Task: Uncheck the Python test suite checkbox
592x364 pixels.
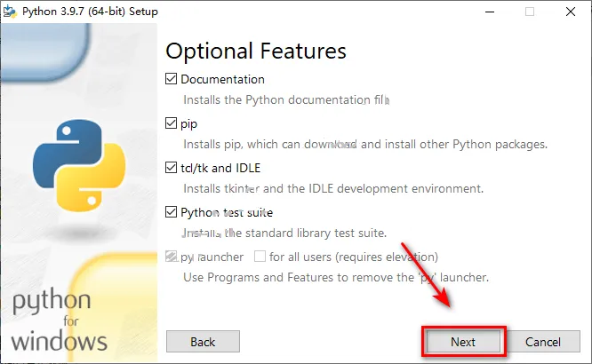Action: coord(171,212)
